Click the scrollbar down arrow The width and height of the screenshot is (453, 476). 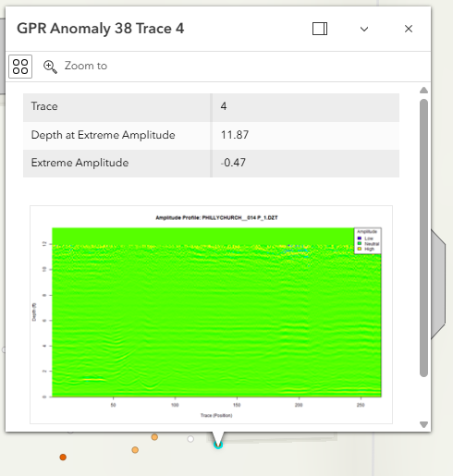(x=423, y=424)
